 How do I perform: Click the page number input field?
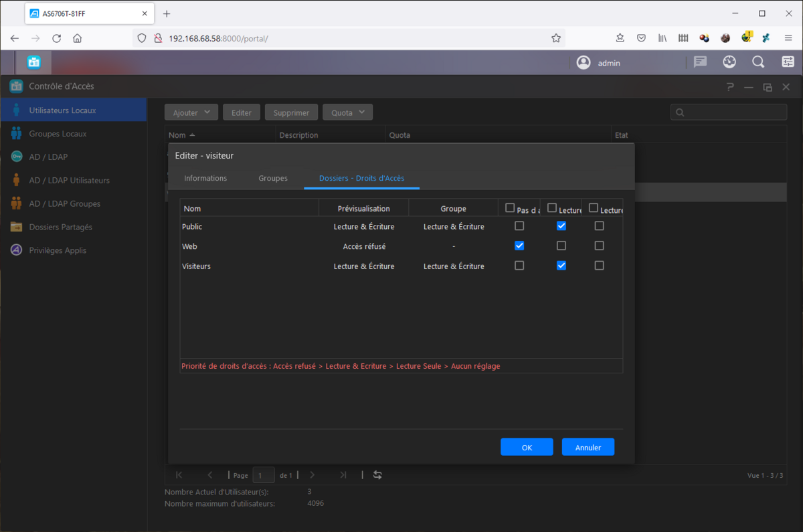[264, 475]
